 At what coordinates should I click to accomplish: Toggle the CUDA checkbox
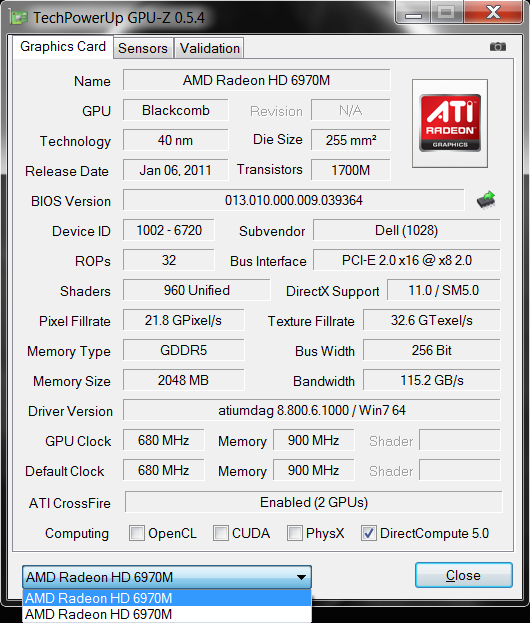(x=221, y=533)
